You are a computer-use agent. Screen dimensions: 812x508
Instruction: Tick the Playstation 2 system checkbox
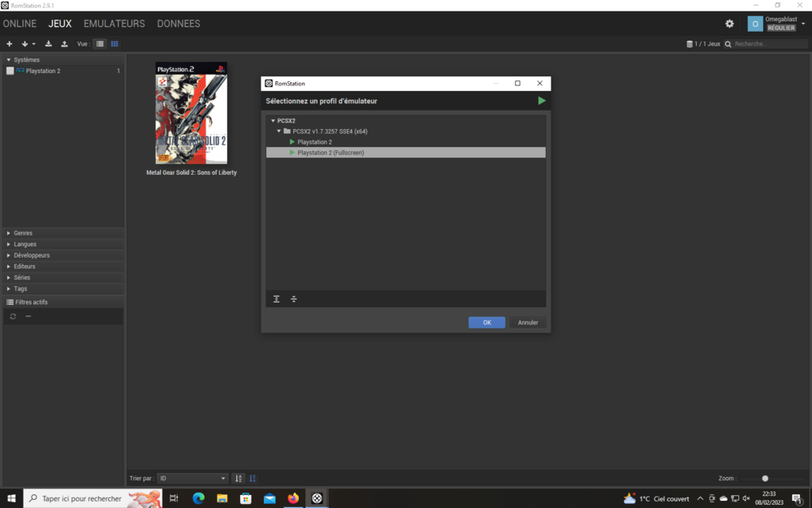tap(11, 71)
